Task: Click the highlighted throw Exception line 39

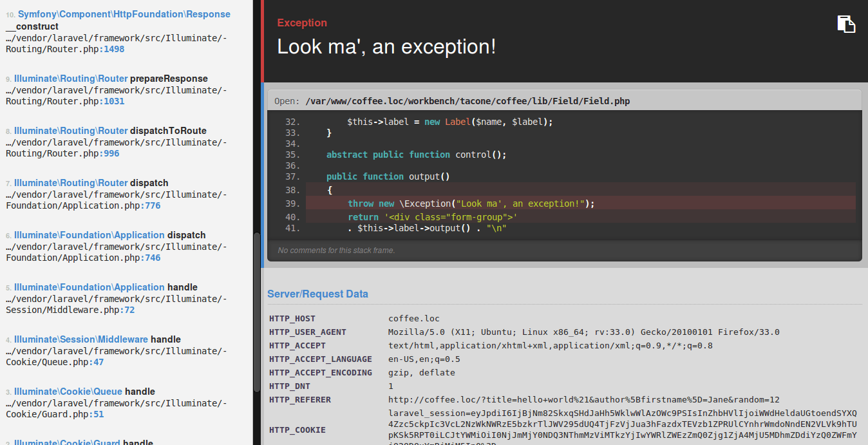Action: (470, 204)
